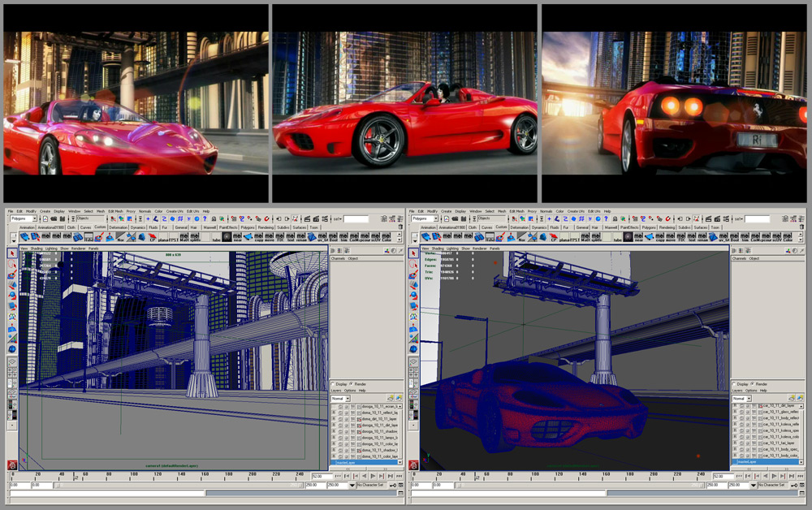Viewport: 812px width, 510px height.
Task: Select Display radio button in left layer editor
Action: pyautogui.click(x=333, y=384)
